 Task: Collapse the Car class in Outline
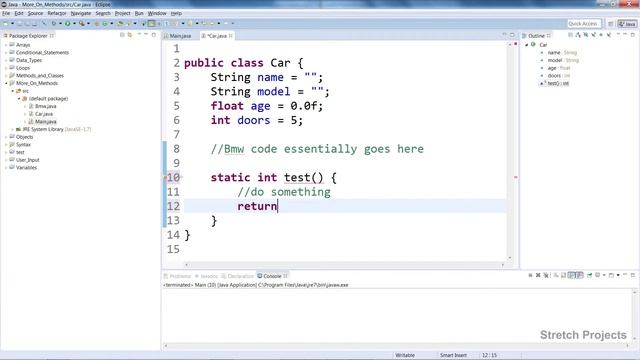pos(527,45)
